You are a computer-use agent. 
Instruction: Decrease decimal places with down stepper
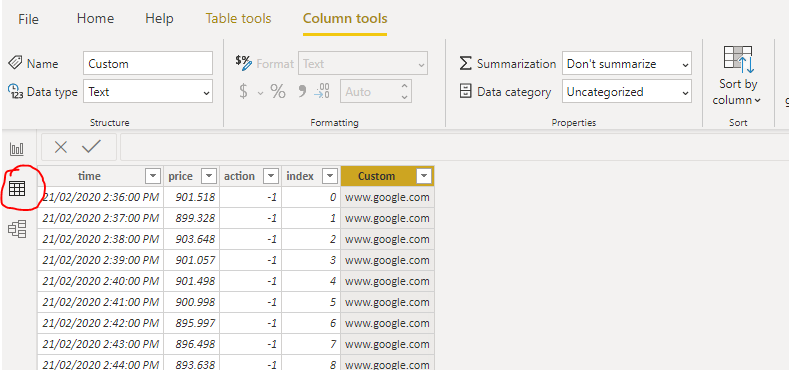(405, 97)
